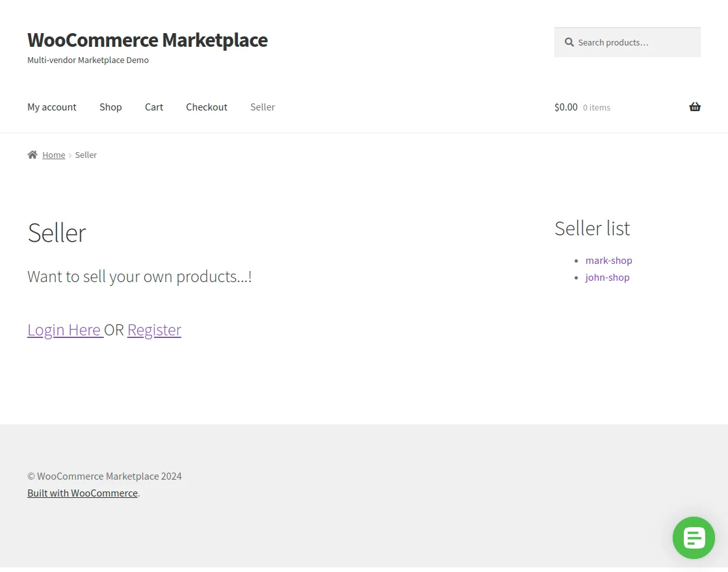Click the home icon in breadcrumb

coord(32,155)
